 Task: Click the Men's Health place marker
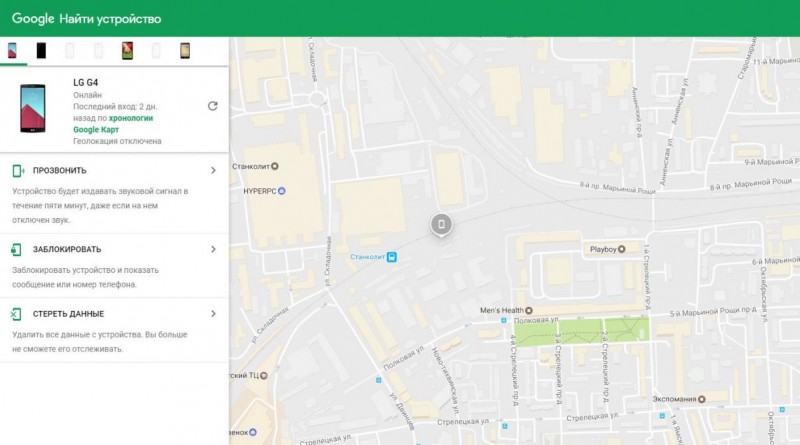529,310
